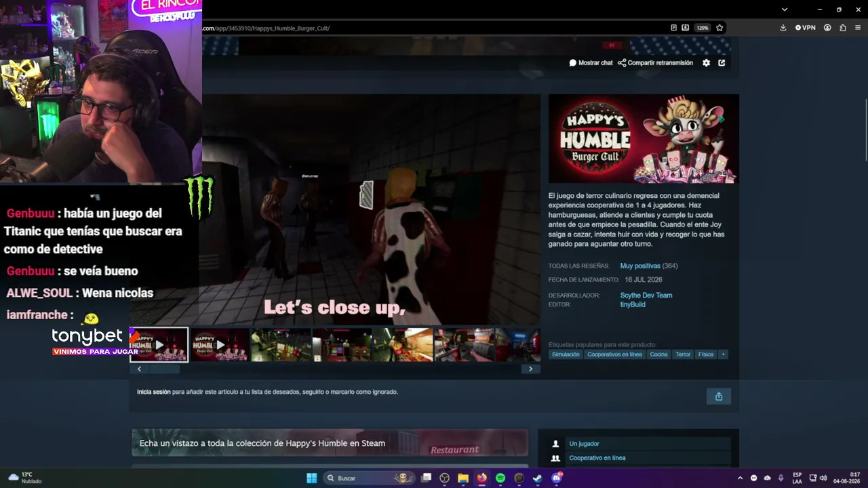The width and height of the screenshot is (868, 488).
Task: Open the browser downloads panel
Action: [x=783, y=28]
